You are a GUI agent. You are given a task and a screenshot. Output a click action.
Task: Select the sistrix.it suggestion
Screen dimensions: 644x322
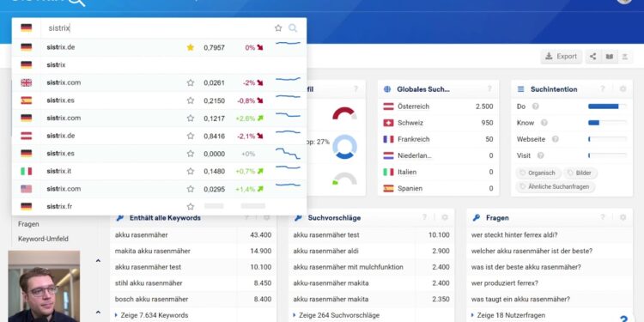(x=159, y=171)
